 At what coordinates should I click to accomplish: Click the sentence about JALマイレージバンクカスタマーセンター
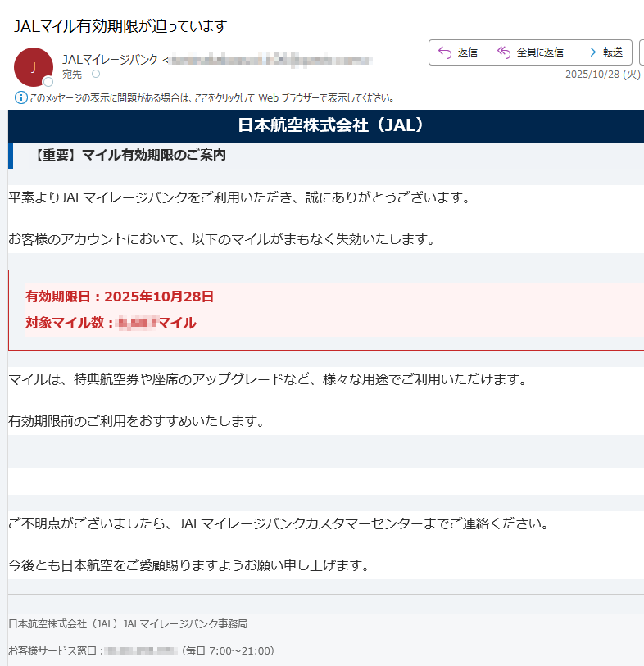pos(279,523)
